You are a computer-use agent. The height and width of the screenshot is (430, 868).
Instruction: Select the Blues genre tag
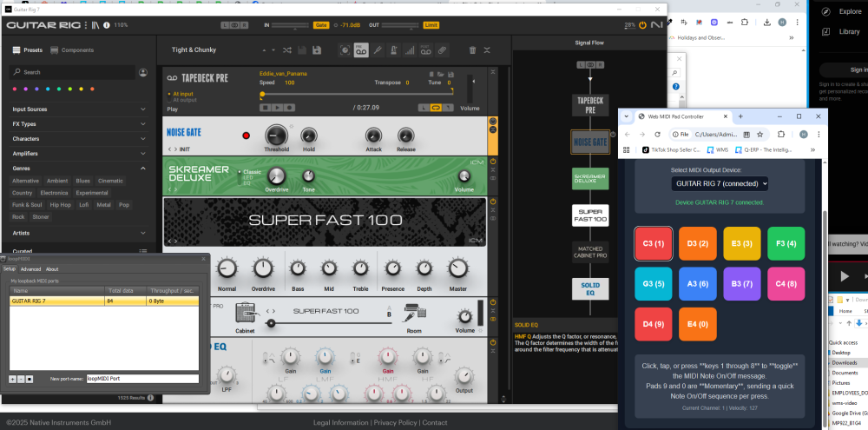pyautogui.click(x=83, y=181)
